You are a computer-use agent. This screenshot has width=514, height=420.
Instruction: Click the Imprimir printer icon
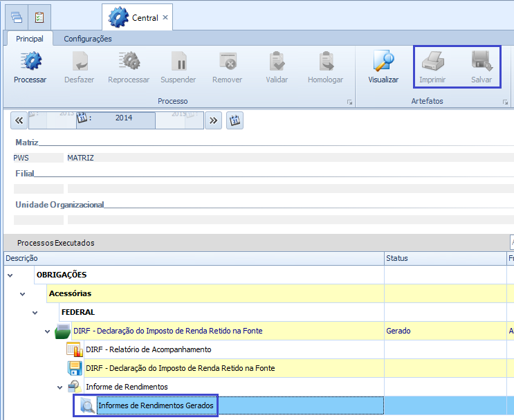tap(432, 62)
